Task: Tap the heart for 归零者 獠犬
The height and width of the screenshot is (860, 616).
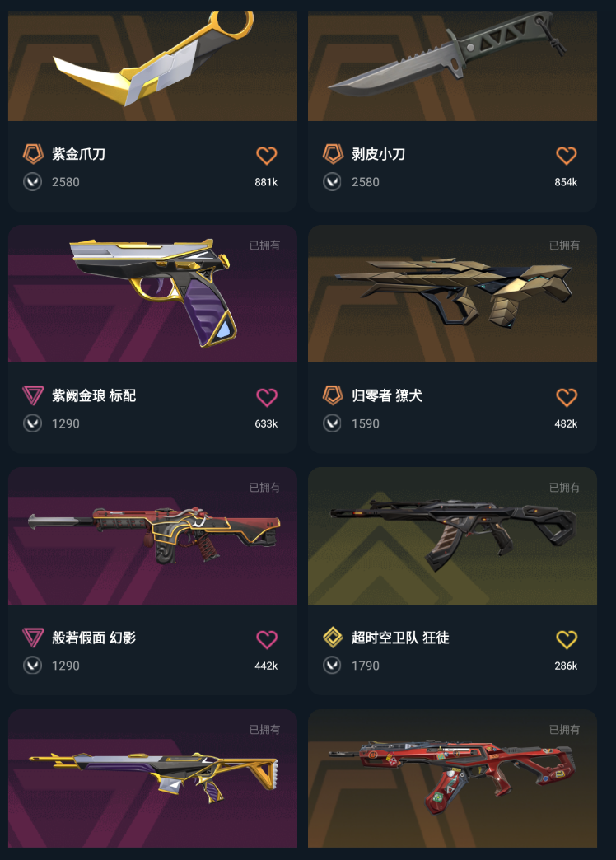Action: (566, 397)
